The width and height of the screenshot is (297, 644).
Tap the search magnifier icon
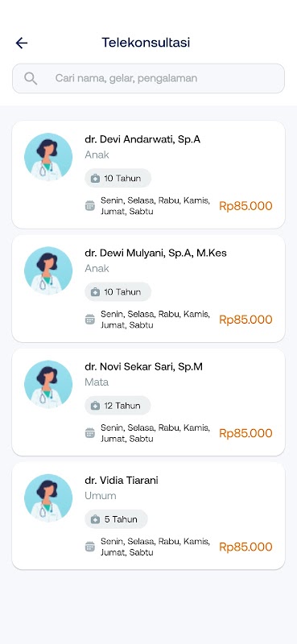tap(31, 78)
